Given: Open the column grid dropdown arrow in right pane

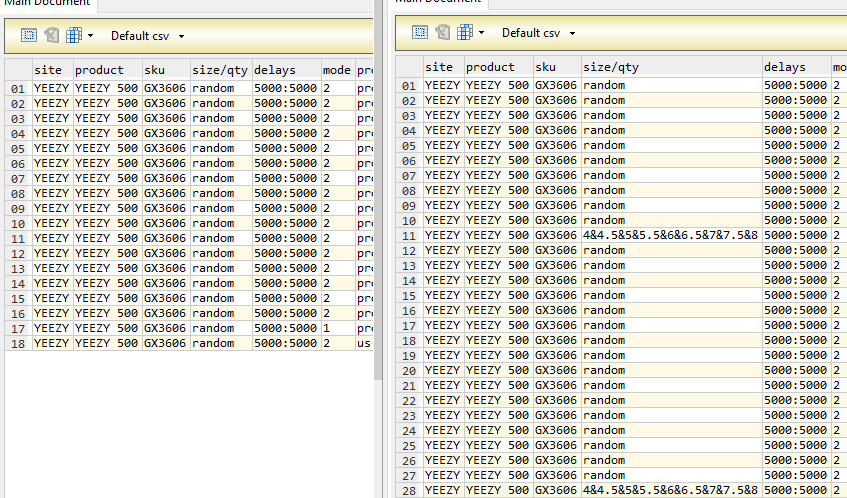Looking at the screenshot, I should pyautogui.click(x=481, y=32).
